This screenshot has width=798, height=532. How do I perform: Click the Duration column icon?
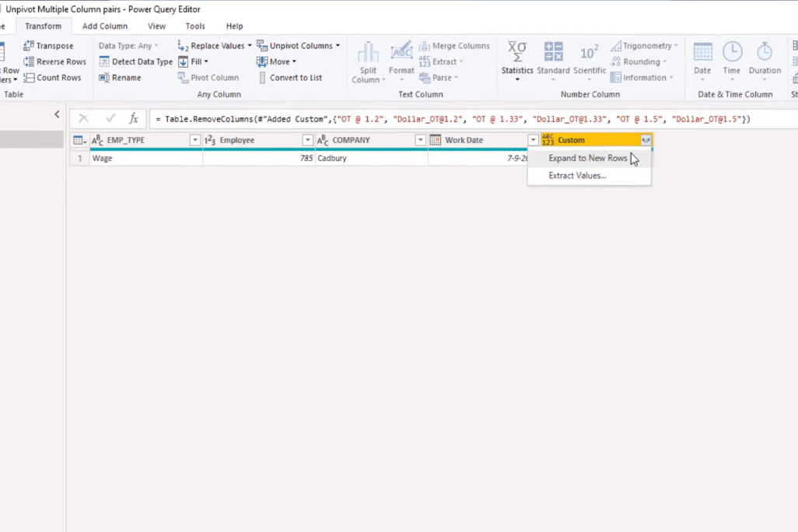(765, 52)
